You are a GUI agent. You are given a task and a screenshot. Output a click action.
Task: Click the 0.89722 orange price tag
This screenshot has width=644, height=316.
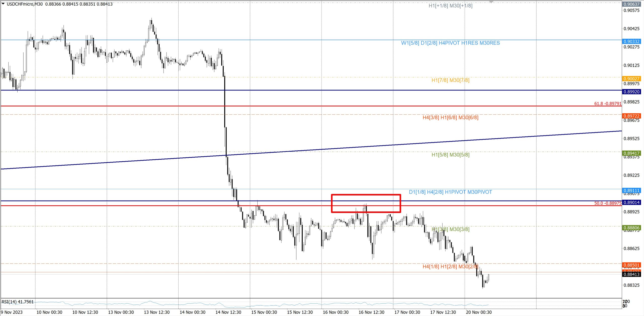click(631, 116)
